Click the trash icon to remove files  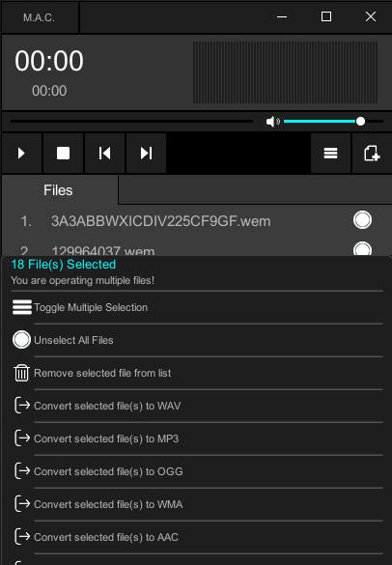21,373
